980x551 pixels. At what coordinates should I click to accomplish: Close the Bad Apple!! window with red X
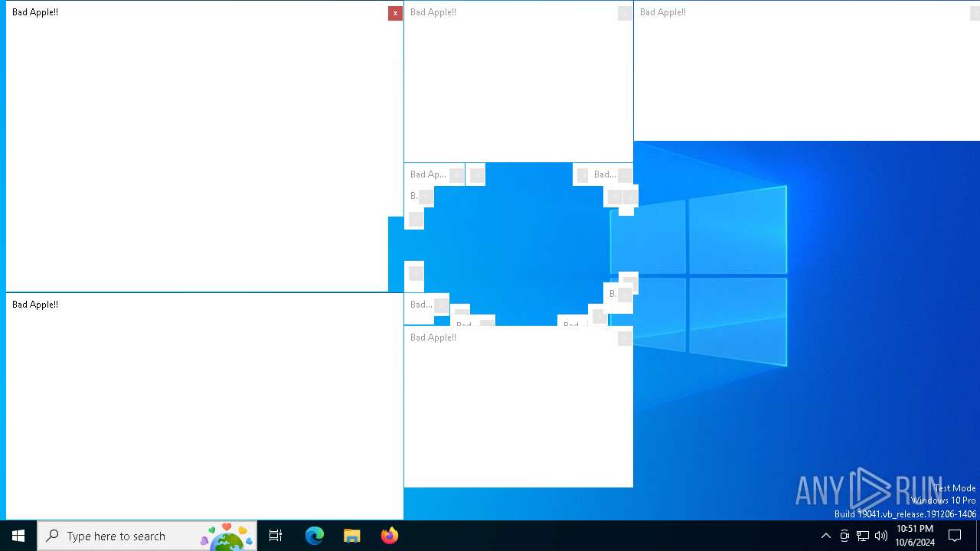395,13
